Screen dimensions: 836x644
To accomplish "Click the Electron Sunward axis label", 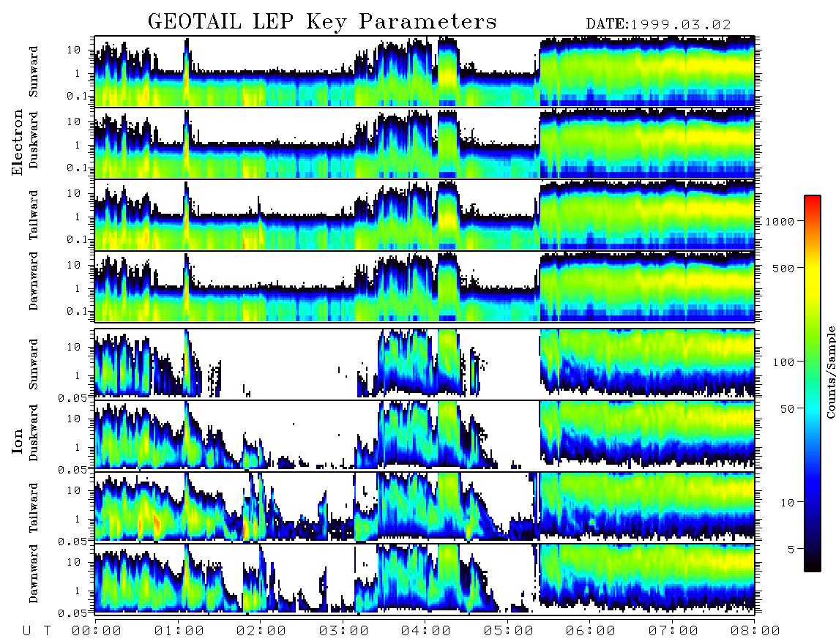I will click(x=34, y=72).
